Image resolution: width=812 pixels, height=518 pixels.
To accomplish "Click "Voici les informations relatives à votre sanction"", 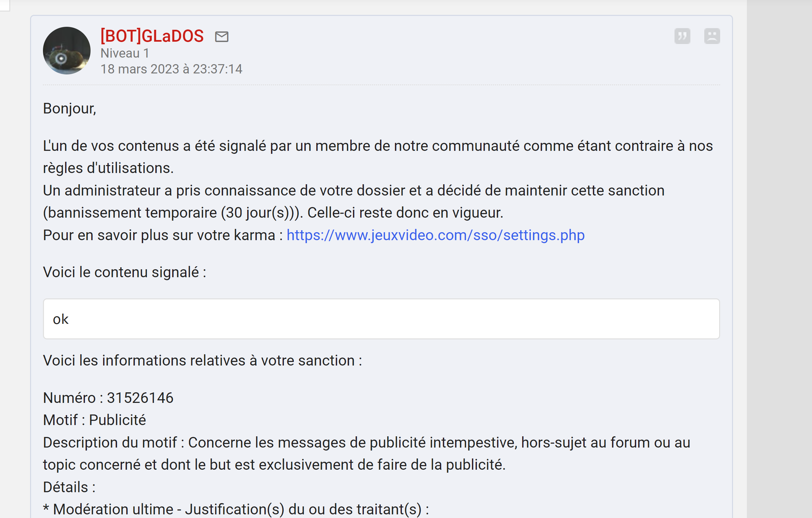I will (199, 361).
